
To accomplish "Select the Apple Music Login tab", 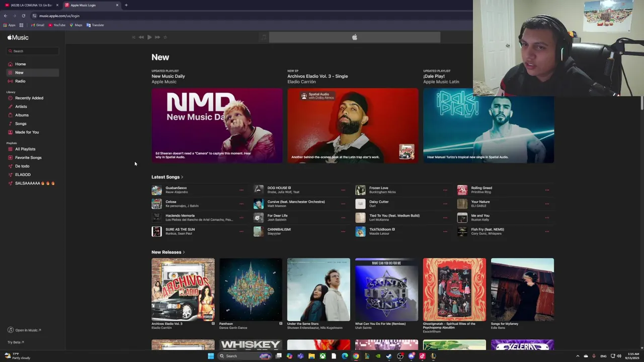I will pyautogui.click(x=91, y=5).
